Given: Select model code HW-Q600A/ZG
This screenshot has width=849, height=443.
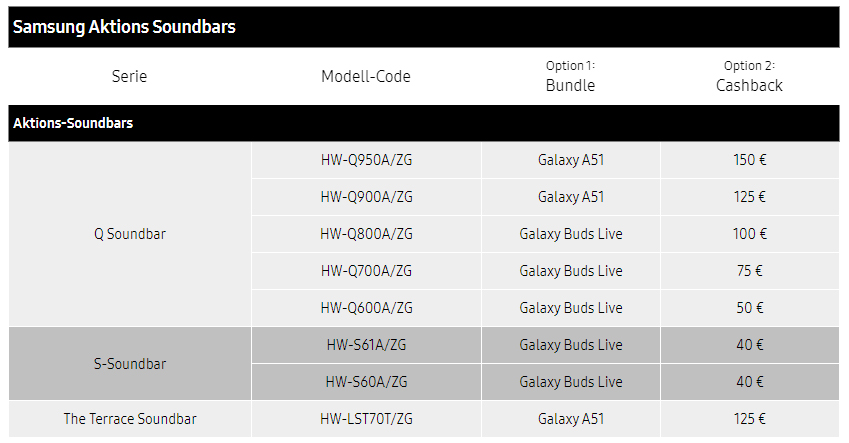Looking at the screenshot, I should (366, 308).
